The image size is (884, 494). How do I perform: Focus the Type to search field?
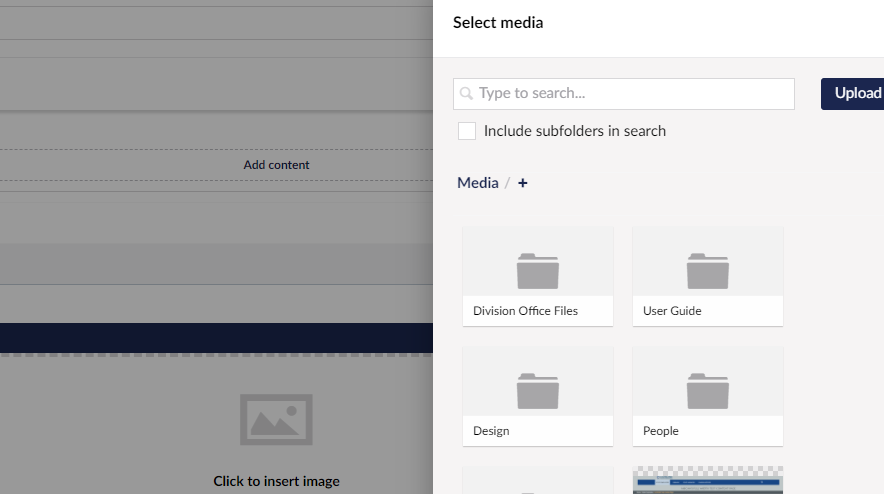[x=624, y=94]
